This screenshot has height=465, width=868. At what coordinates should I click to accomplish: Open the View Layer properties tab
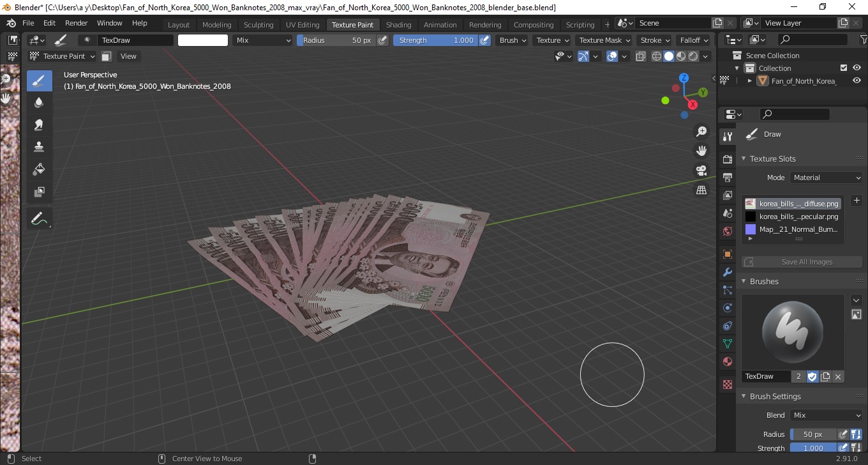[x=727, y=195]
